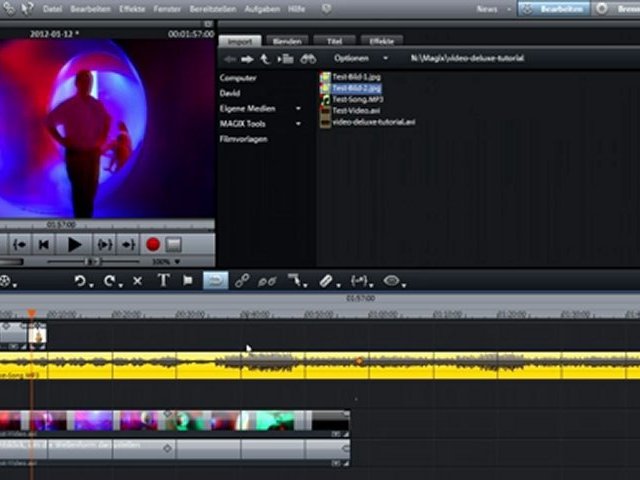Screen dimensions: 640x480
Task: Click the Redo arrow icon
Action: 110,282
